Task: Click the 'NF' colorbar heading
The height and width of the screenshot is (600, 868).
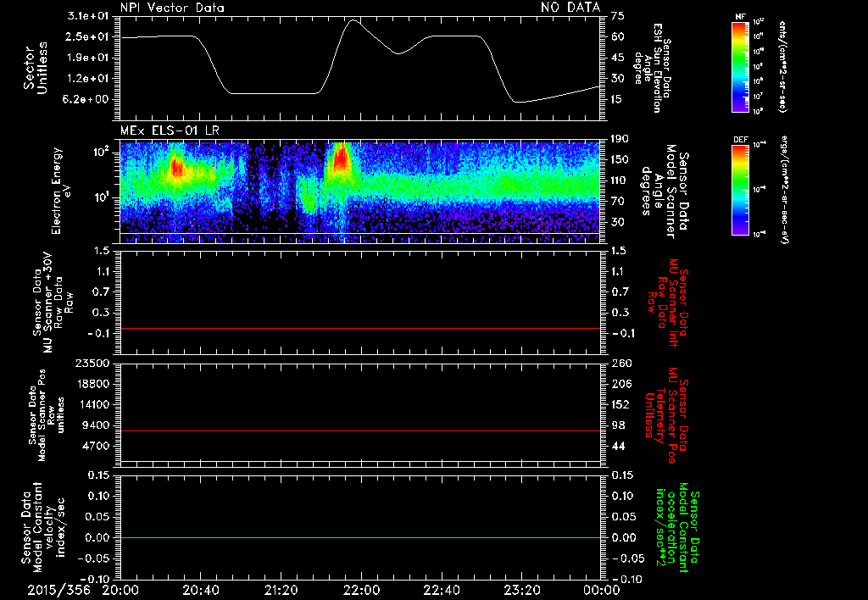Action: pos(740,17)
